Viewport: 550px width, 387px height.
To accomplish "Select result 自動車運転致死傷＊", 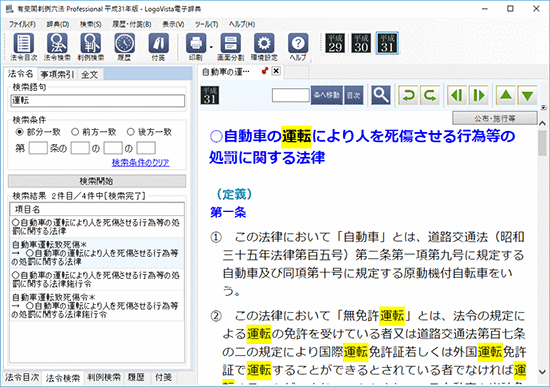I will (97, 253).
